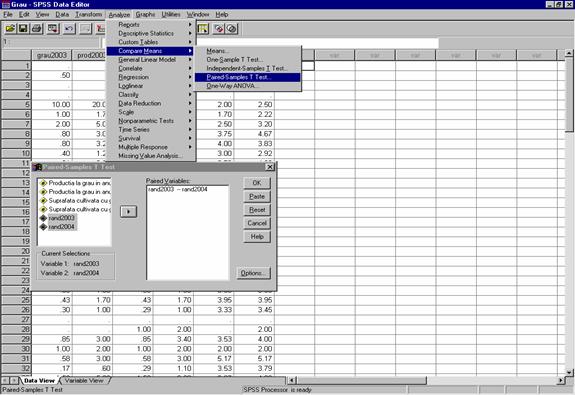Click the Paste button in dialog
The width and height of the screenshot is (575, 395).
coord(257,196)
